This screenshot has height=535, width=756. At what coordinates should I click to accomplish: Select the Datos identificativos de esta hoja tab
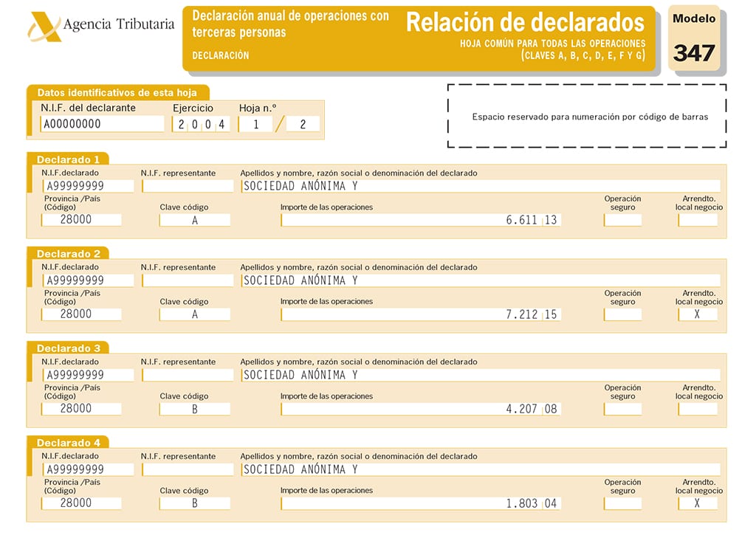117,92
